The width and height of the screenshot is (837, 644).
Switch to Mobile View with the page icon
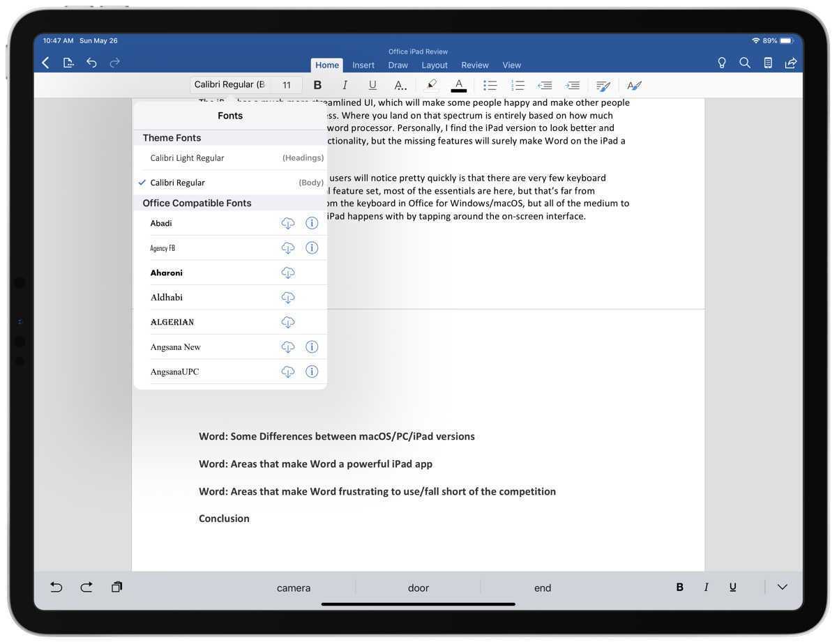[768, 63]
